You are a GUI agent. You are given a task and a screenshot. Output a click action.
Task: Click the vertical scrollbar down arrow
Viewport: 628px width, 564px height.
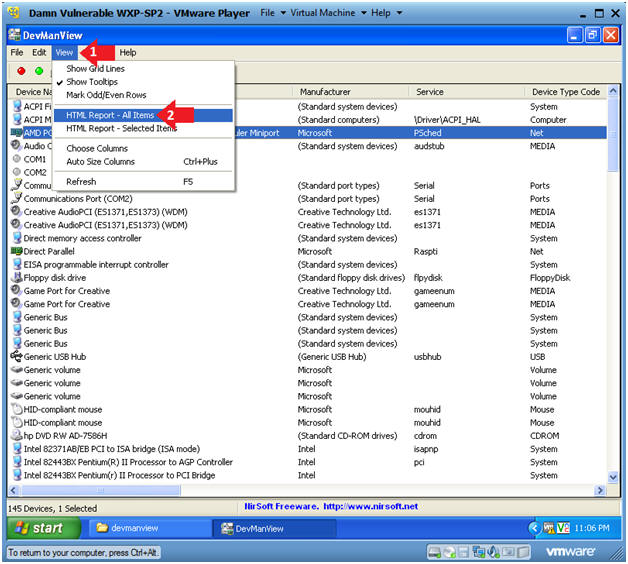coord(613,477)
